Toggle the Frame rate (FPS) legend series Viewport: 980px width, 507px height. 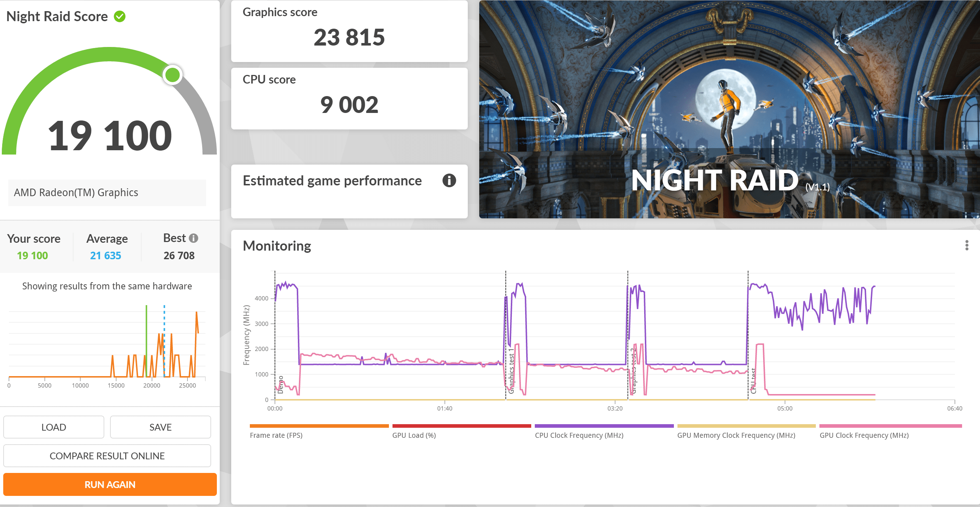pyautogui.click(x=319, y=432)
